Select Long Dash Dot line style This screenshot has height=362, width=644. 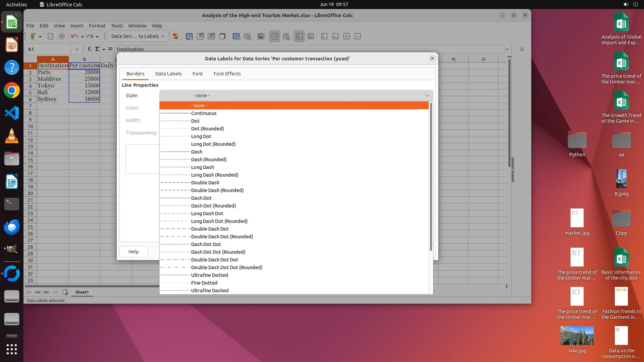(207, 214)
